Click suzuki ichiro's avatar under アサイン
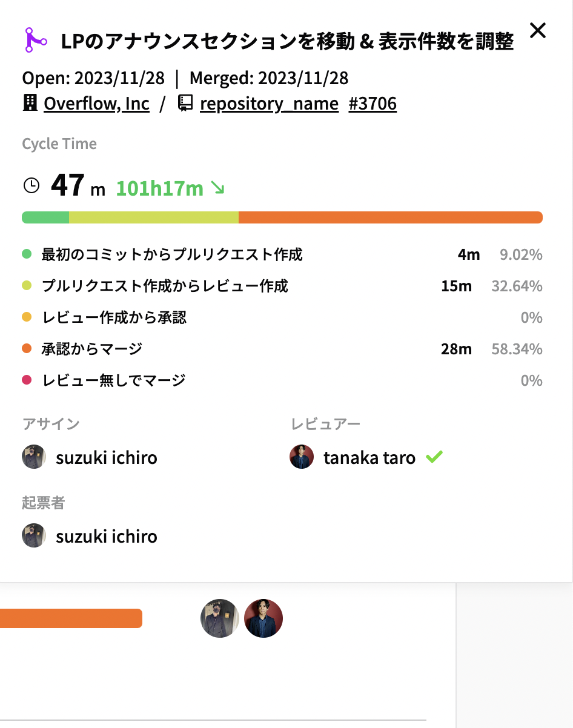The width and height of the screenshot is (573, 728). click(34, 457)
